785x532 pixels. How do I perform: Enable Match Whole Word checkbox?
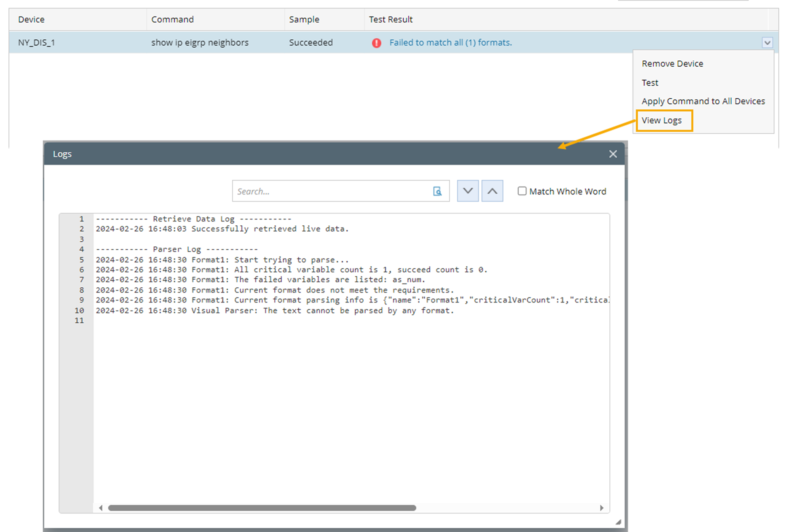(522, 191)
